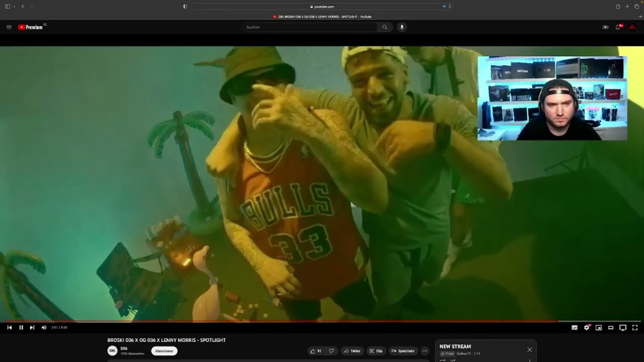The image size is (644, 362).
Task: Toggle theater mode view
Action: [611, 327]
